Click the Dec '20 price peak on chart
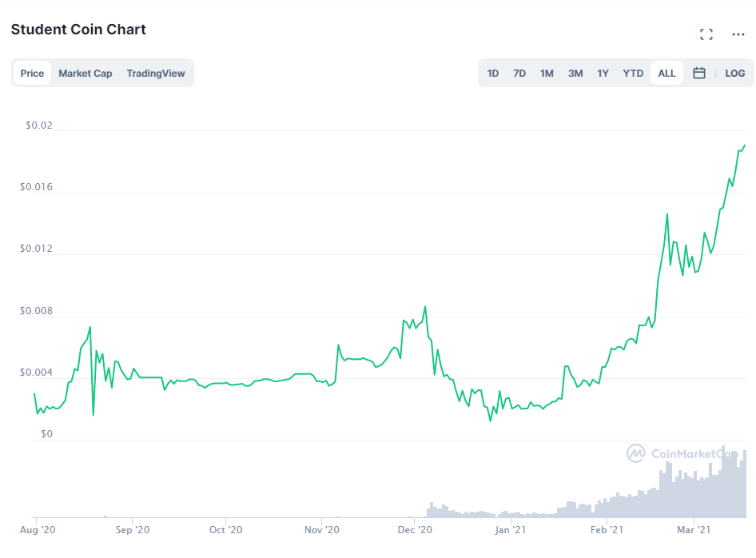The height and width of the screenshot is (558, 756). pyautogui.click(x=425, y=307)
